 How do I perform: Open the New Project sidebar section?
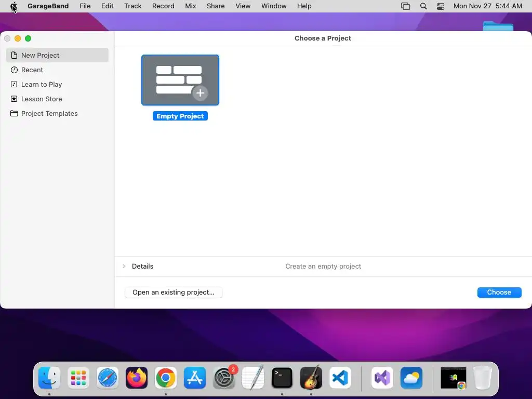(x=57, y=55)
